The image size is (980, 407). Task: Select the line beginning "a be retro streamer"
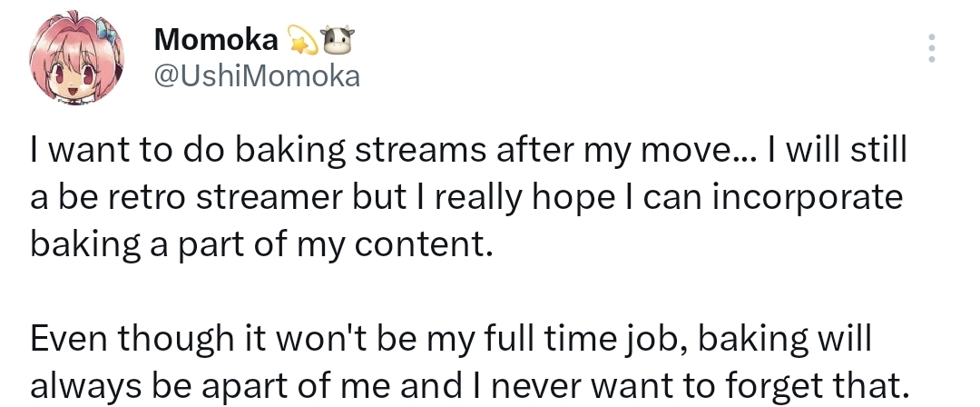[x=466, y=199]
